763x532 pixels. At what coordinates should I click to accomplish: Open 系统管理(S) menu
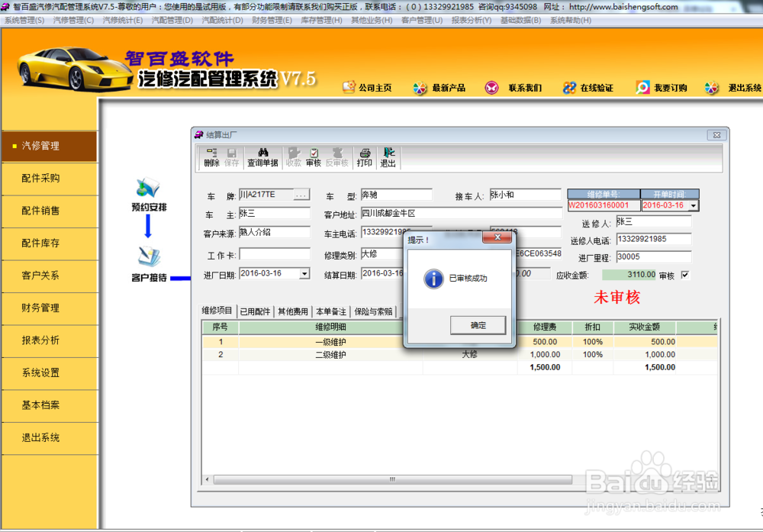click(x=24, y=20)
